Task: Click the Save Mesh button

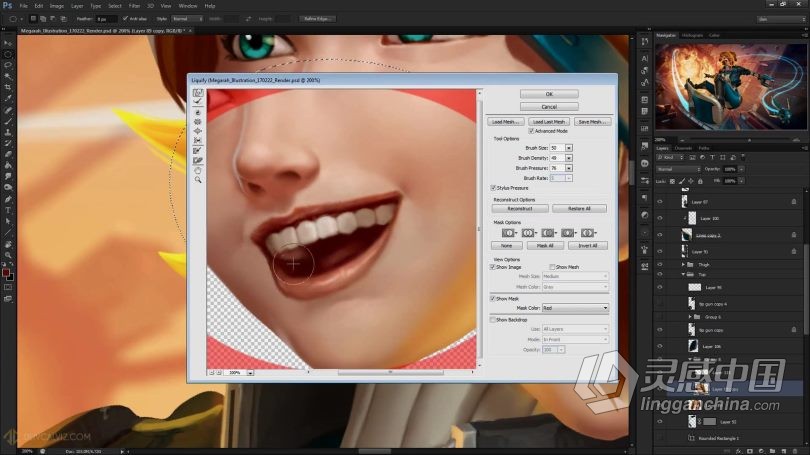Action: coord(592,122)
